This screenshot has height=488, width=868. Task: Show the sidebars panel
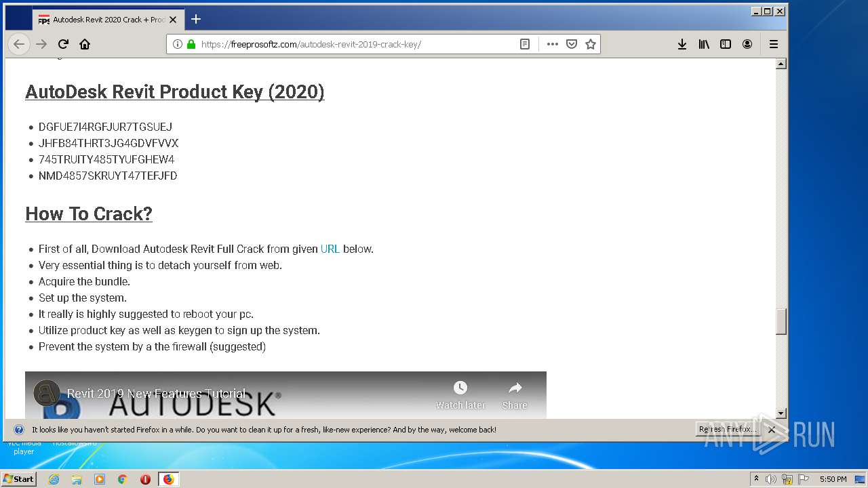pyautogui.click(x=726, y=44)
